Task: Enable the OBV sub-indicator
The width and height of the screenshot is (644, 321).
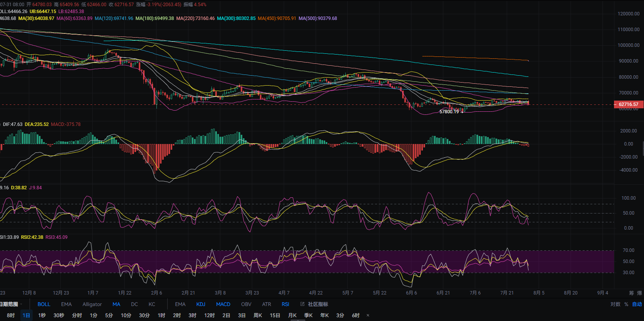Action: (x=246, y=304)
